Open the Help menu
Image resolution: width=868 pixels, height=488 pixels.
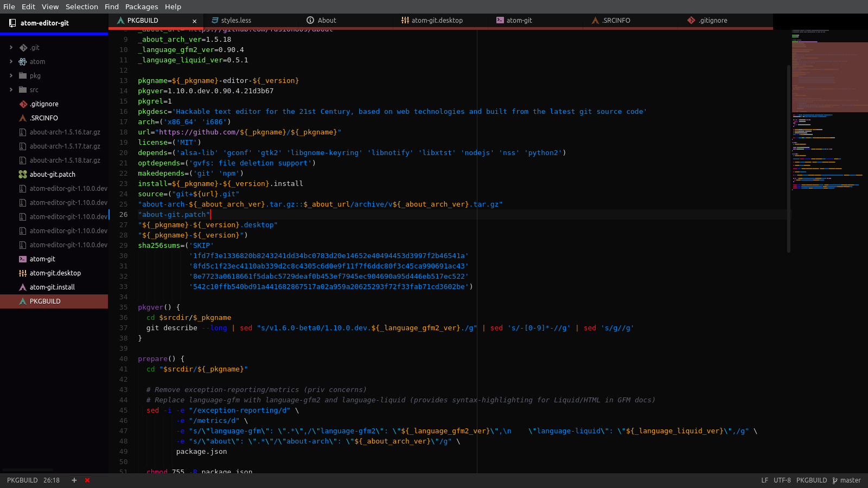[x=173, y=7]
